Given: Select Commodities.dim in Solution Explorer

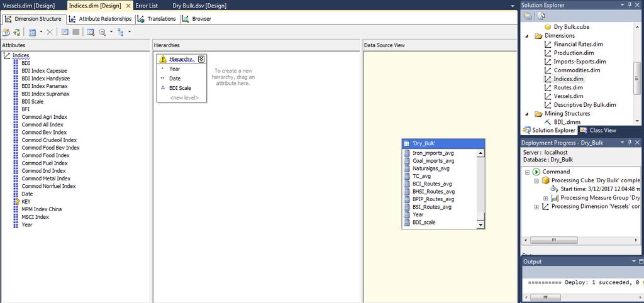Looking at the screenshot, I should 577,70.
